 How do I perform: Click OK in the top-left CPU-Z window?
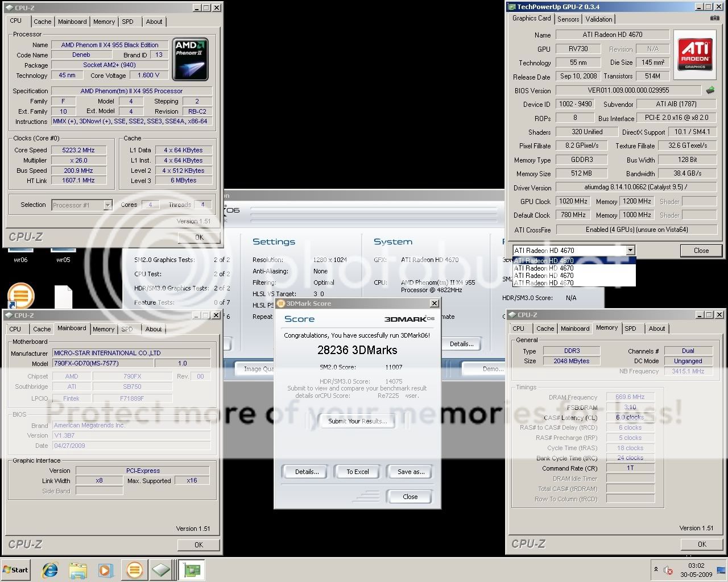(x=198, y=237)
